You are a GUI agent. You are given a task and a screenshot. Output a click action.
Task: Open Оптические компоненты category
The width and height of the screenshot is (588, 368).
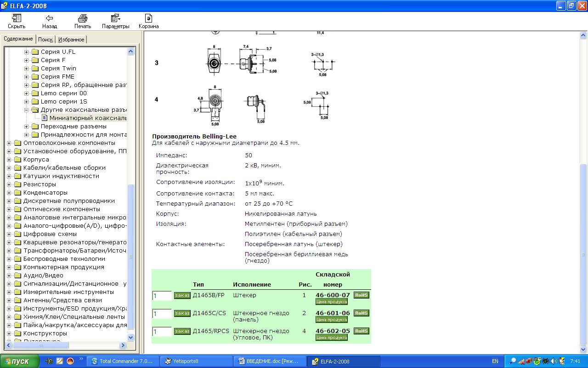(62, 209)
